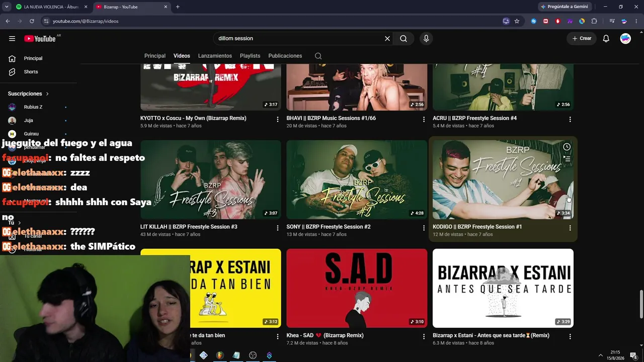Open the YouTube guide hamburger menu
The image size is (644, 362).
pos(12,39)
